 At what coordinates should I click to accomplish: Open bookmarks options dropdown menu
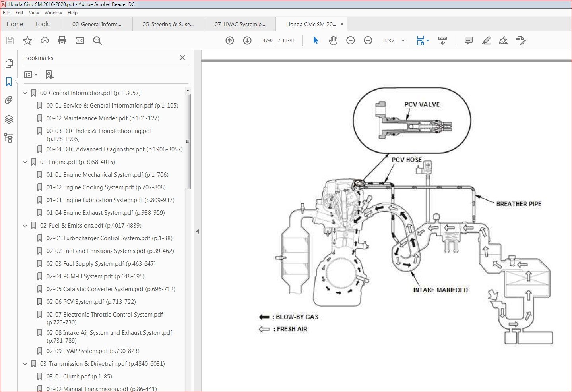[31, 75]
